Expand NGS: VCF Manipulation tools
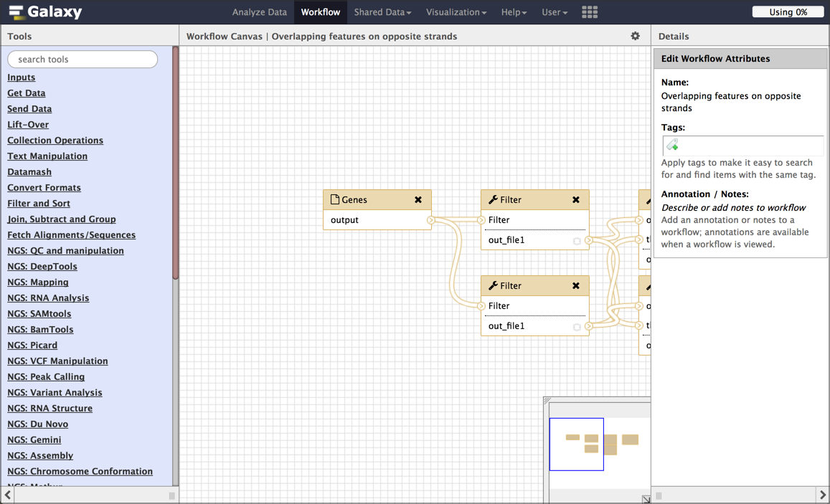Screen dimensions: 830x504 pos(57,361)
